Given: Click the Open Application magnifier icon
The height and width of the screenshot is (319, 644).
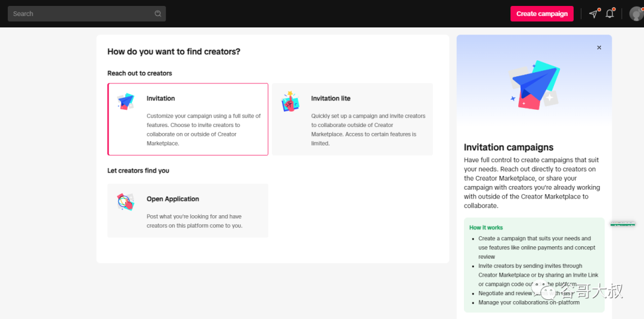Looking at the screenshot, I should tap(125, 202).
